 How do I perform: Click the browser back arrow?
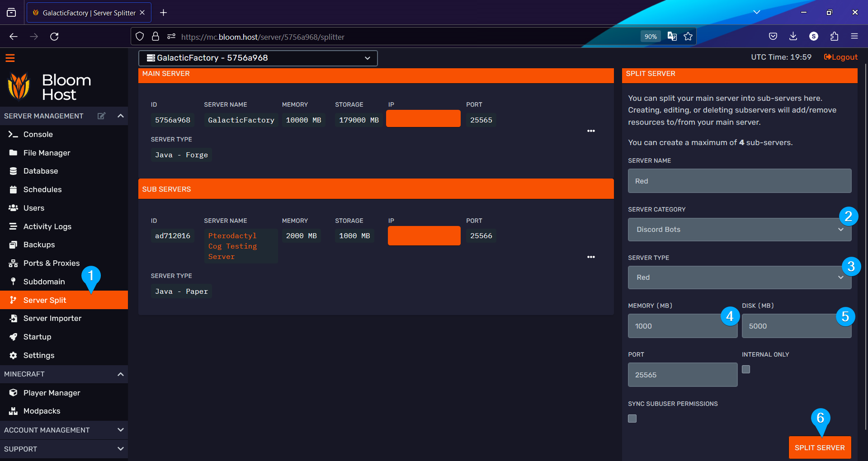(x=14, y=37)
